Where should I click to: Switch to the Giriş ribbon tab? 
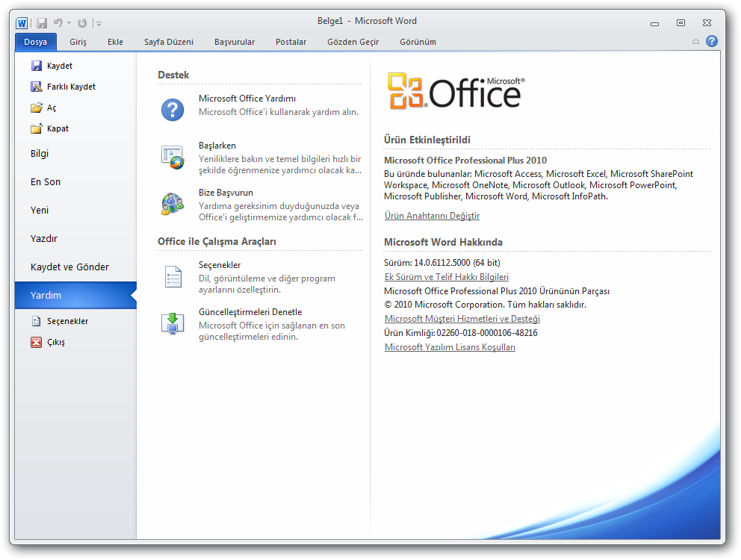pos(78,42)
